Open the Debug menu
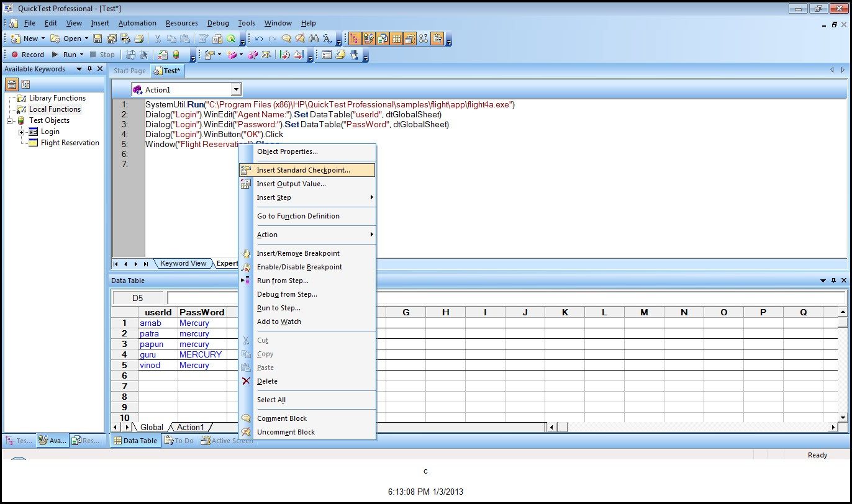852x504 pixels. point(218,23)
